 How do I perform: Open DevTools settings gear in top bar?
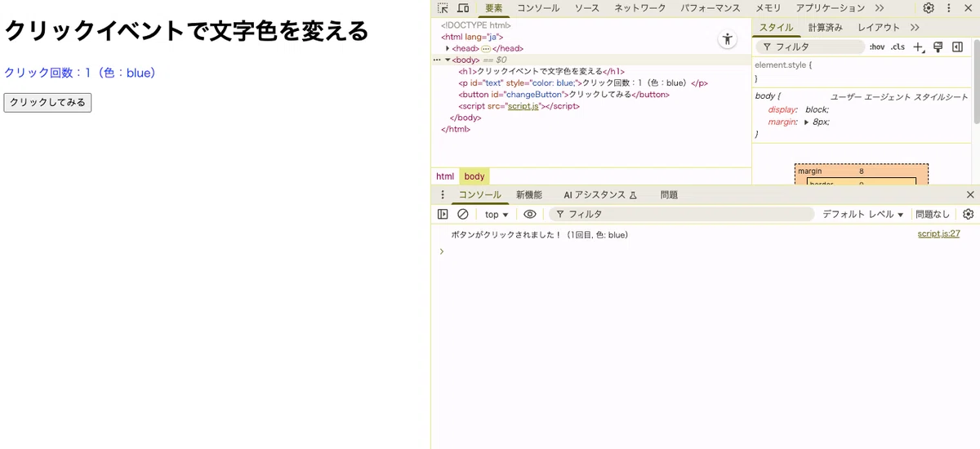(x=929, y=8)
